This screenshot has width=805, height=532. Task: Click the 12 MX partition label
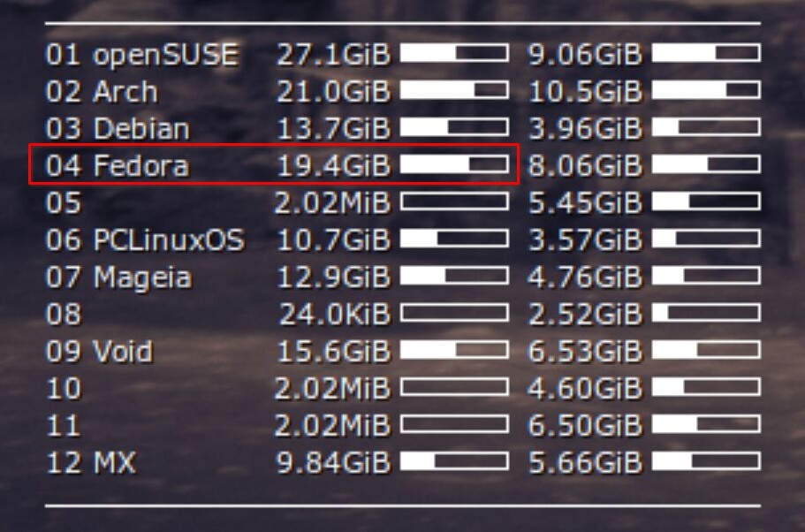pos(91,462)
